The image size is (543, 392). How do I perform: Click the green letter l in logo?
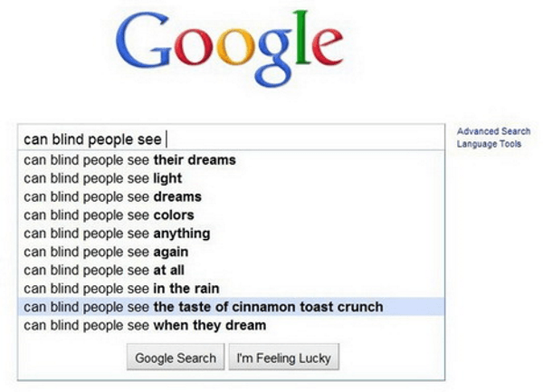coord(301,37)
